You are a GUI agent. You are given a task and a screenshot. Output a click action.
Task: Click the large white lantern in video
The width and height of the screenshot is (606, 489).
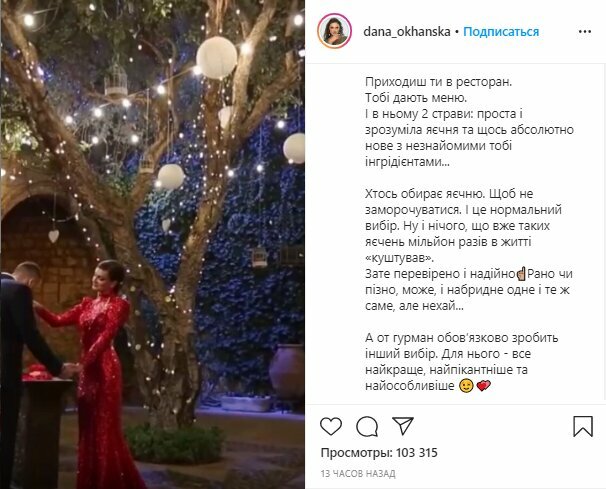tap(216, 58)
